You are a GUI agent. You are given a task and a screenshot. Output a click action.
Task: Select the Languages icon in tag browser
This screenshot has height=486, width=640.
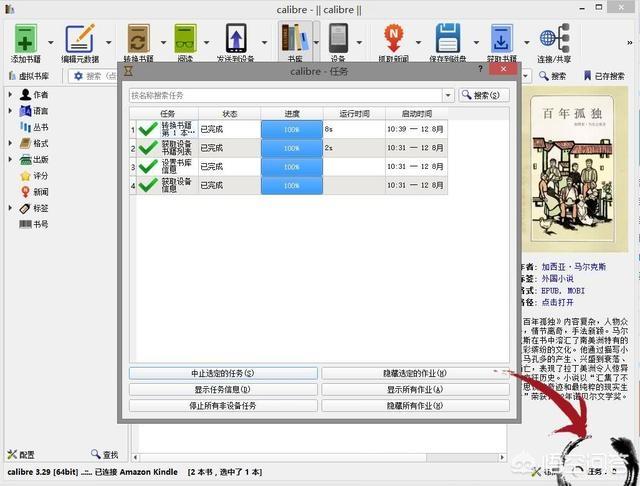[25, 111]
